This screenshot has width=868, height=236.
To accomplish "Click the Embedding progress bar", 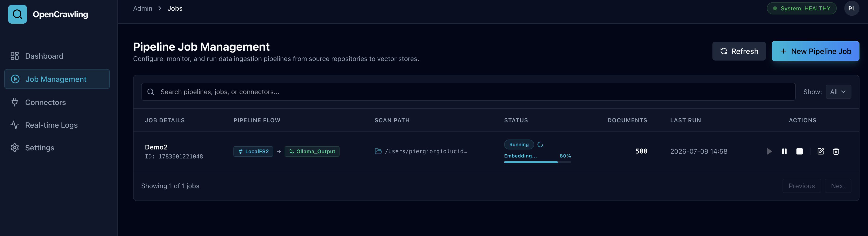I will pos(537,162).
